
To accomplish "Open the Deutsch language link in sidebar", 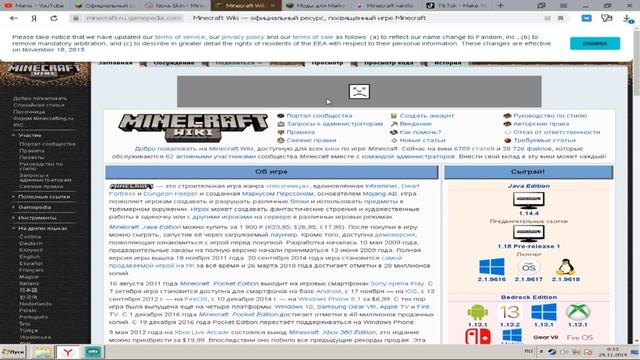I will (x=31, y=244).
